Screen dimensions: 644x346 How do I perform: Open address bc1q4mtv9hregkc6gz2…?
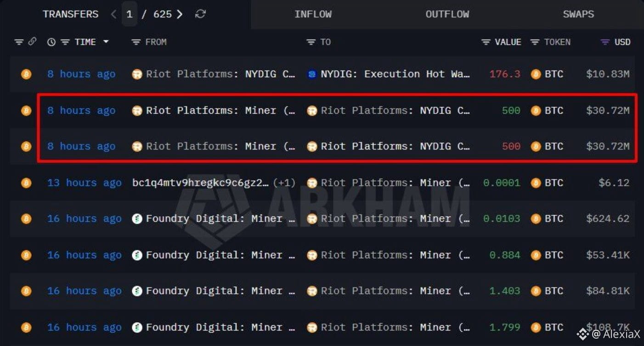(200, 183)
